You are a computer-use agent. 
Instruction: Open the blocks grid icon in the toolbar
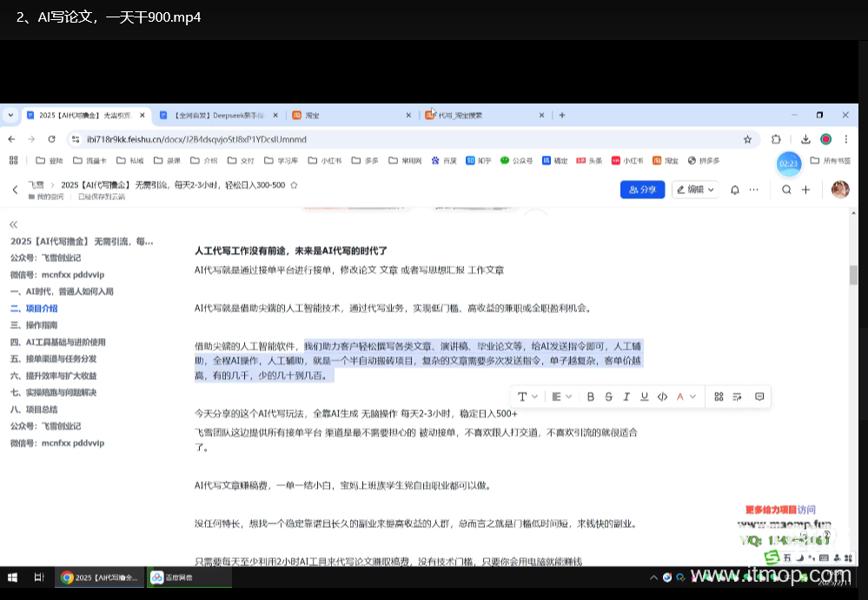coord(719,396)
